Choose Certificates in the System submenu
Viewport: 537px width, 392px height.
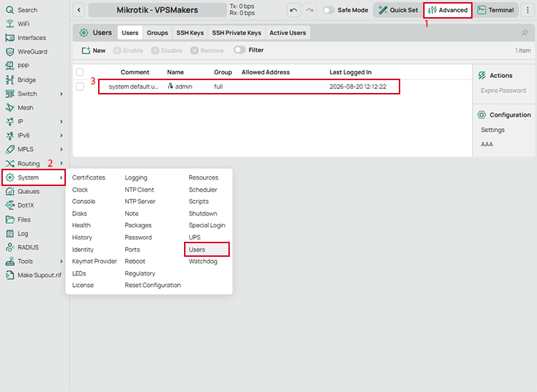click(89, 177)
